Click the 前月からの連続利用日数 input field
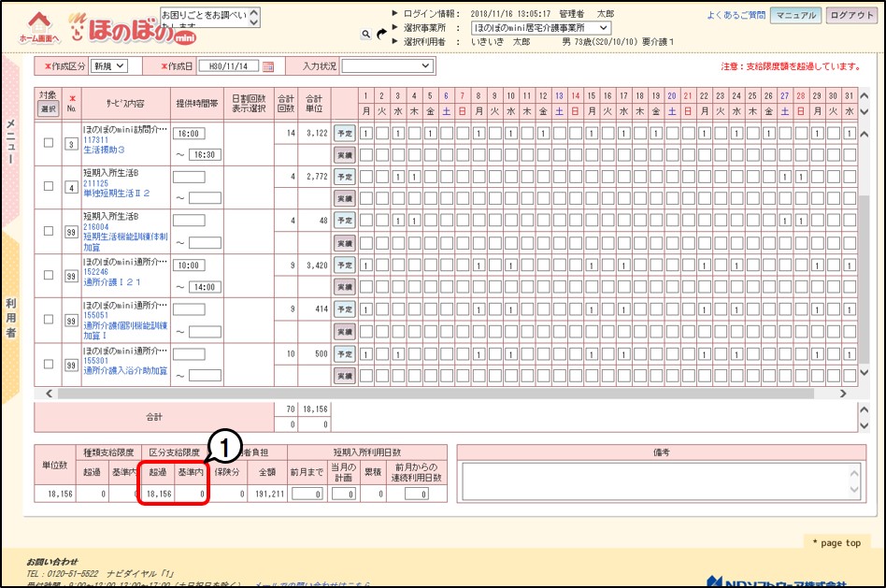Screen dimensions: 886x588 point(417,495)
